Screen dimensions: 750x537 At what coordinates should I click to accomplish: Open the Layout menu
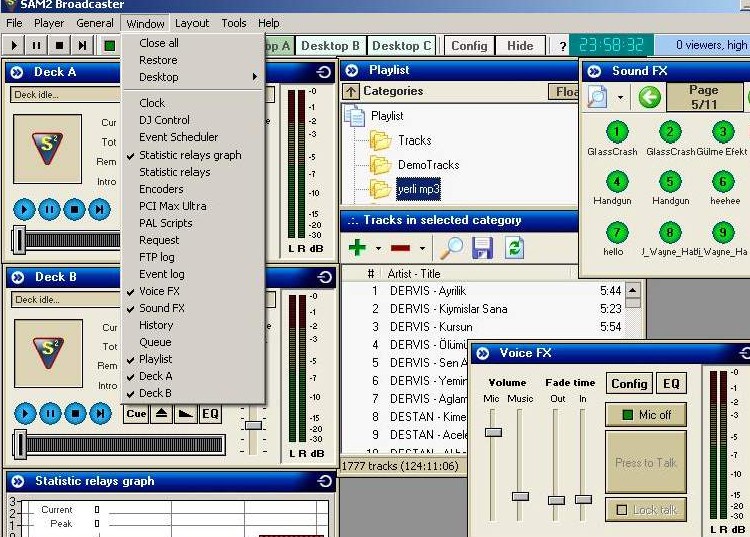pyautogui.click(x=192, y=23)
